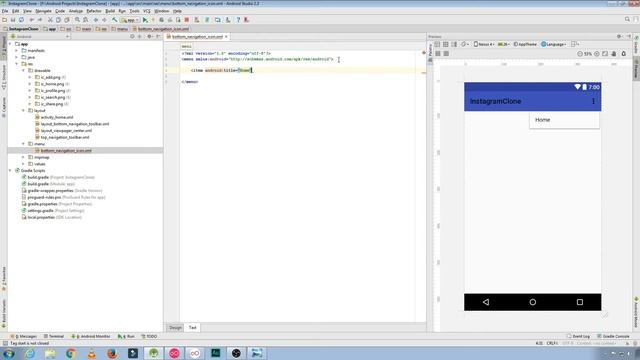640x360 pixels.
Task: Open the Nexus 4 device dropdown
Action: pos(484,44)
